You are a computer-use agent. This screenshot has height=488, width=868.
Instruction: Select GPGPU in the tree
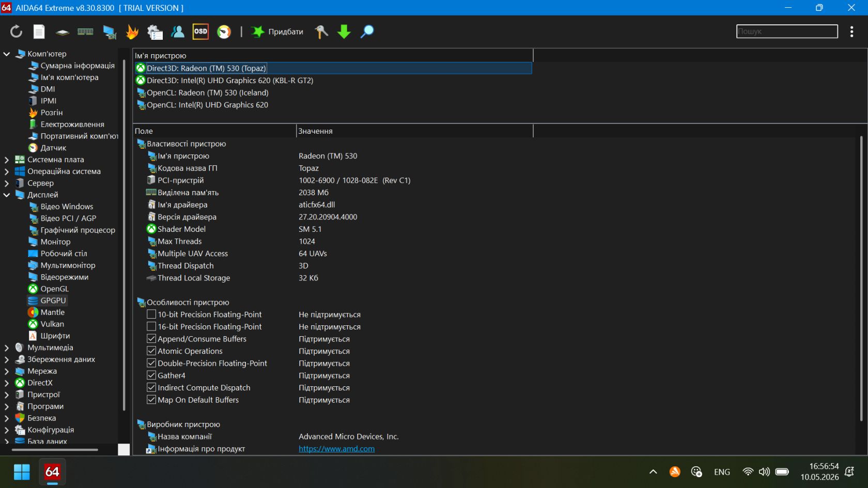pos(53,301)
